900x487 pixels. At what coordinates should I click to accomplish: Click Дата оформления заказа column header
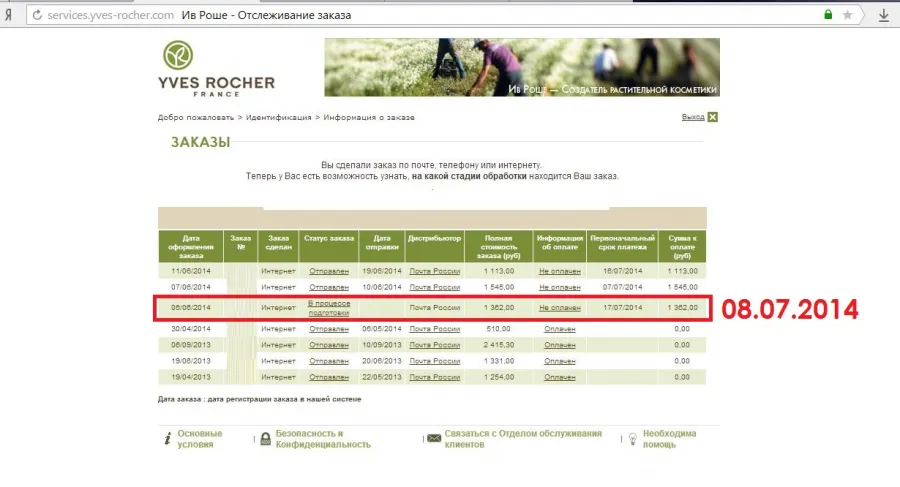[191, 247]
